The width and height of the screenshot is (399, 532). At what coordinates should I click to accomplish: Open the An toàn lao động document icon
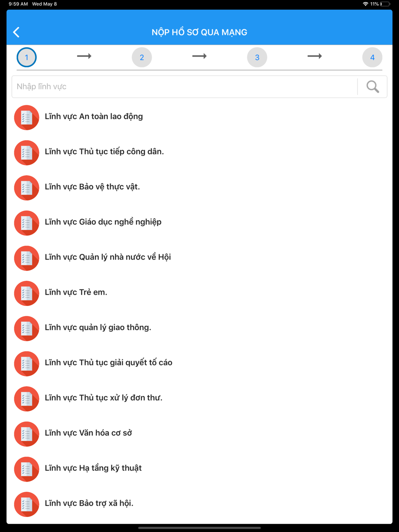[x=27, y=118]
